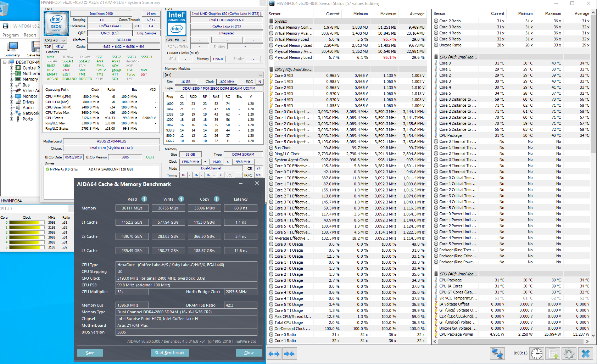The image size is (597, 364).
Task: Click the HWiNFO64 app icon in title bar
Action: [272, 4]
